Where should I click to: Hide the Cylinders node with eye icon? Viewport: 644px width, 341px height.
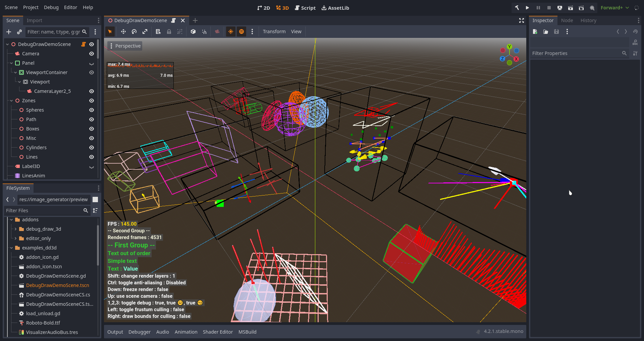point(91,148)
